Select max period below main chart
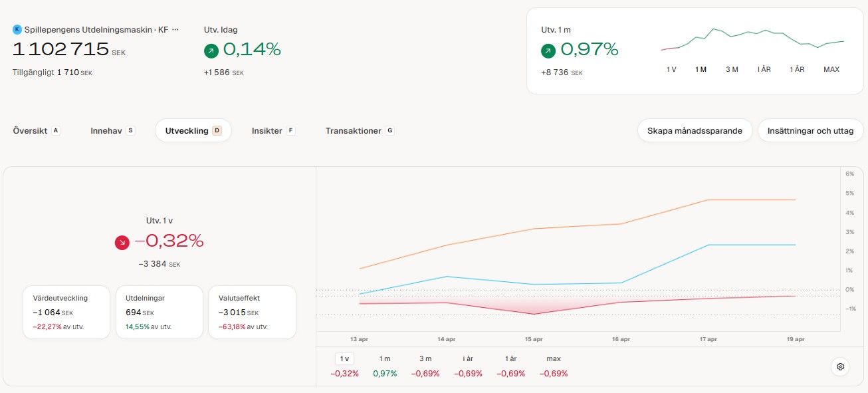The height and width of the screenshot is (393, 868). click(x=554, y=359)
